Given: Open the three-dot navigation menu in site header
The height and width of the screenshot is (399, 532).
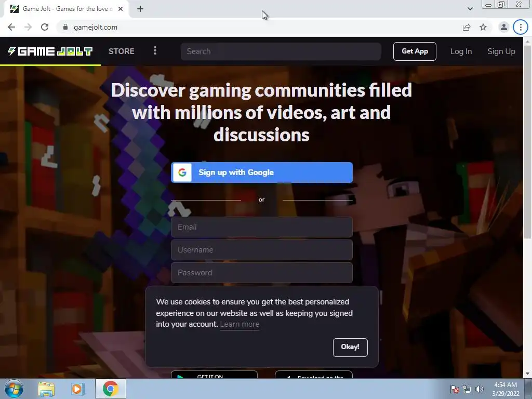Looking at the screenshot, I should pos(155,50).
